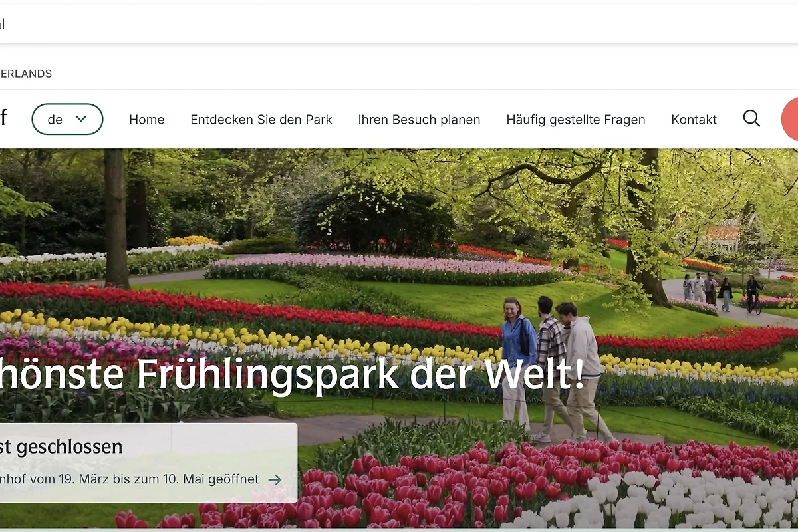
Task: Open the "de" language dropdown
Action: [x=66, y=120]
